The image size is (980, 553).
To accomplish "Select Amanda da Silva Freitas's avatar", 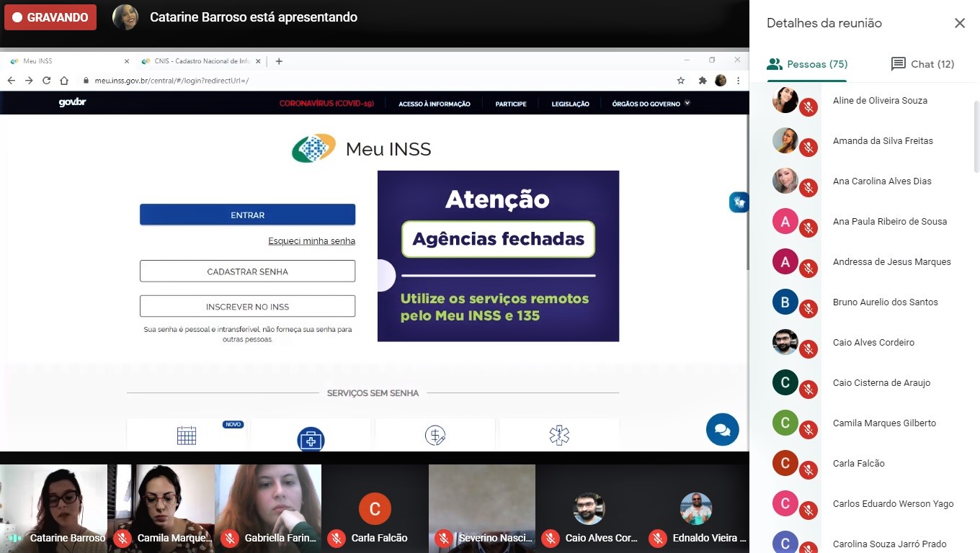I will 785,140.
